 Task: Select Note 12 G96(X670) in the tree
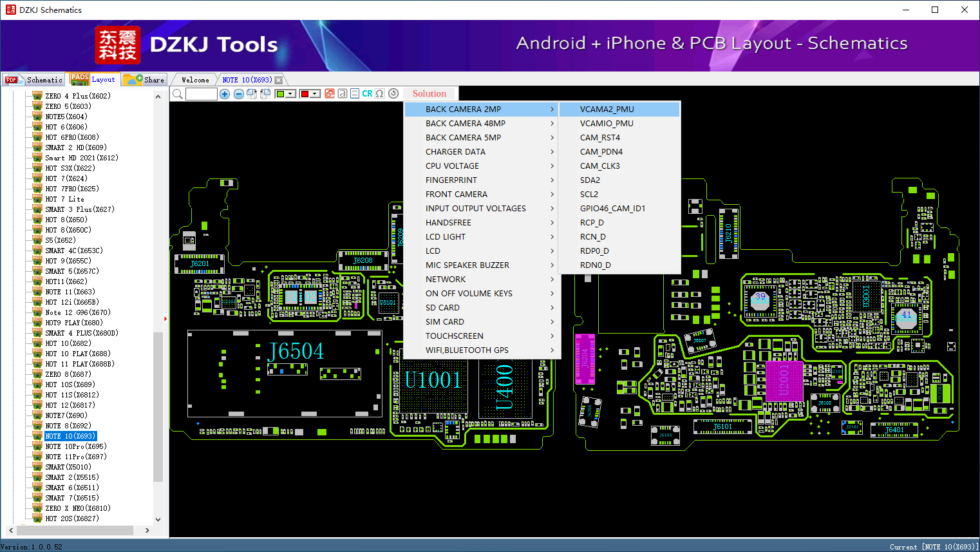(x=78, y=312)
